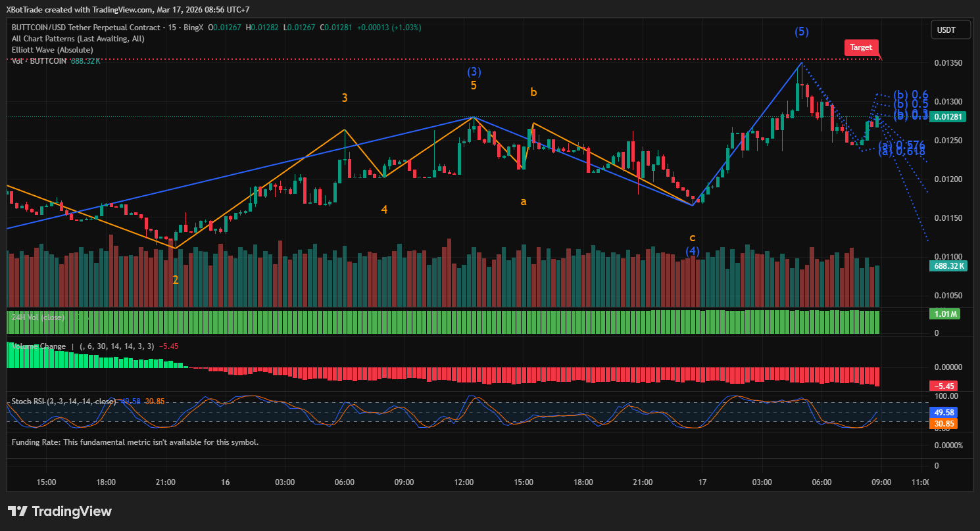Click the orange wave b label
980x531 pixels.
coord(533,93)
